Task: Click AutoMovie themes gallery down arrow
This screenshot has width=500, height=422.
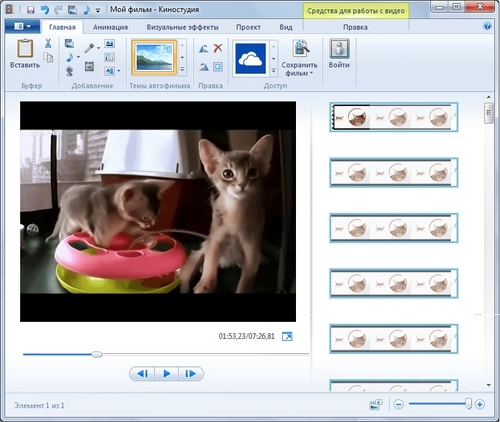Action: pos(182,57)
